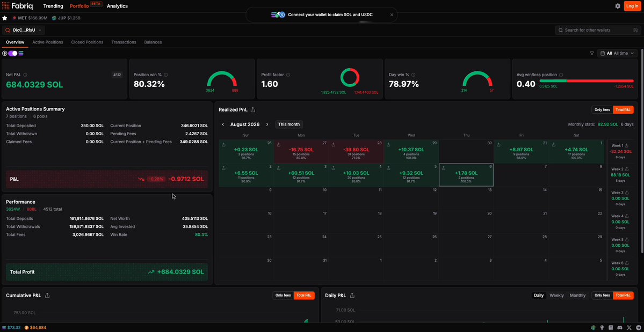Open the docs book icon in the footer
This screenshot has width=644, height=332.
610,328
